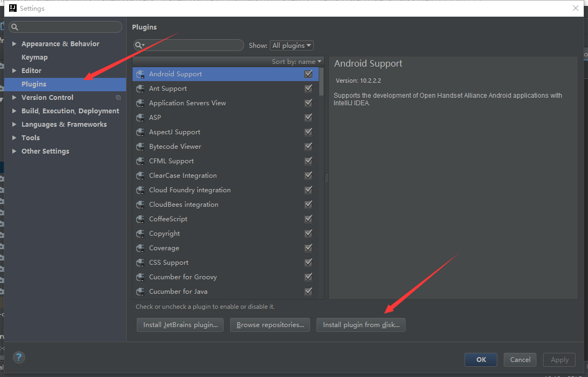Confirm with the OK button
The image size is (588, 377).
coord(481,360)
